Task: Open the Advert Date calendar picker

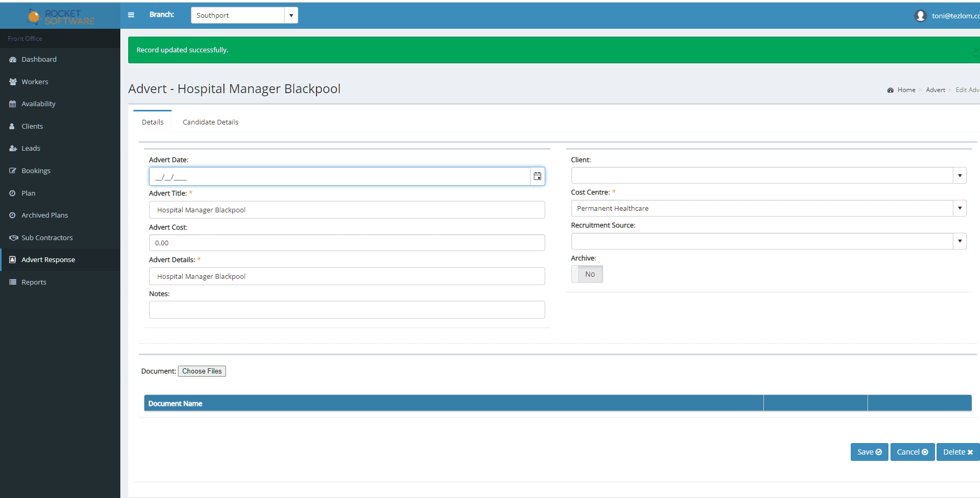Action: pos(537,176)
